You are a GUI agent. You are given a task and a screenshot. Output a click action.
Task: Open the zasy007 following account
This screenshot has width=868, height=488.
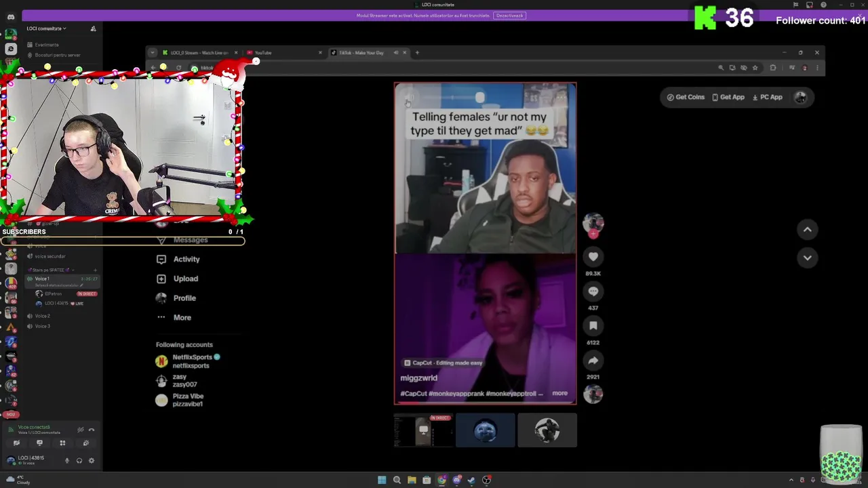[x=176, y=381]
